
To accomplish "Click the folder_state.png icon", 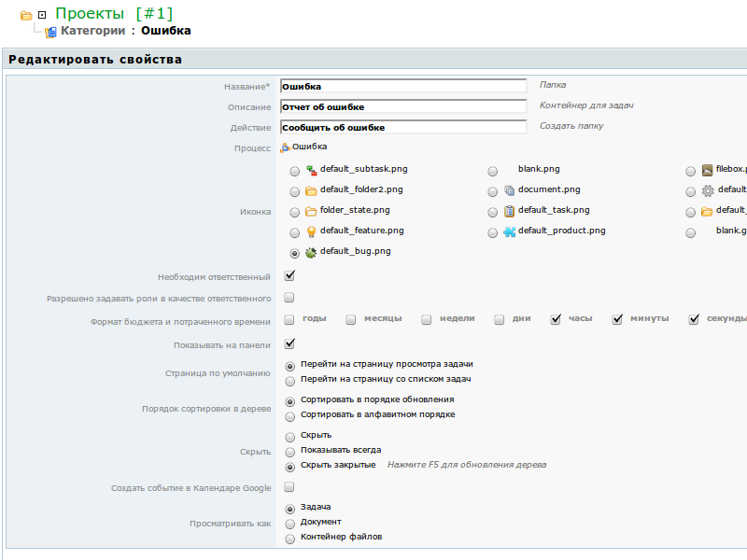I will click(x=311, y=211).
